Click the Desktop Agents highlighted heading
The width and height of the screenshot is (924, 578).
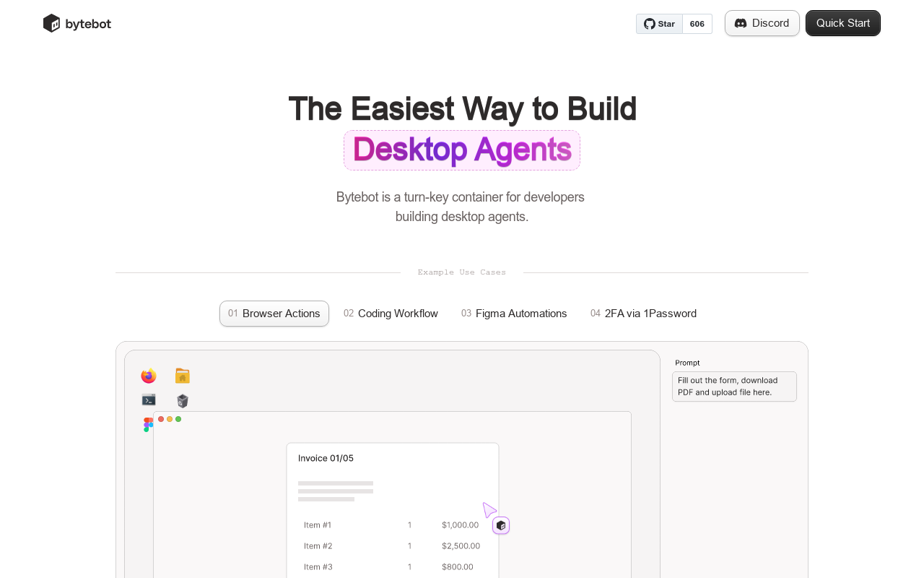coord(462,150)
